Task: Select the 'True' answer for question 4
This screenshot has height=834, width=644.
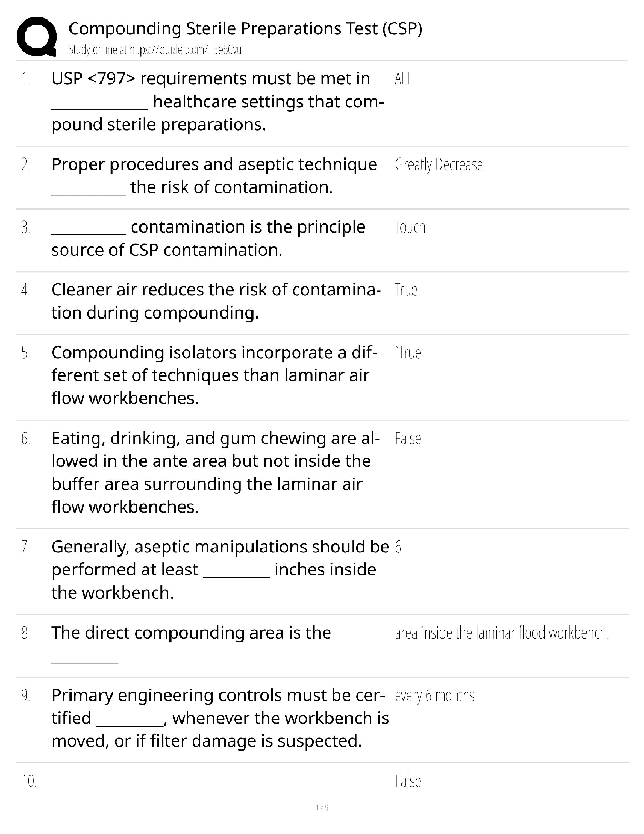Action: point(406,290)
